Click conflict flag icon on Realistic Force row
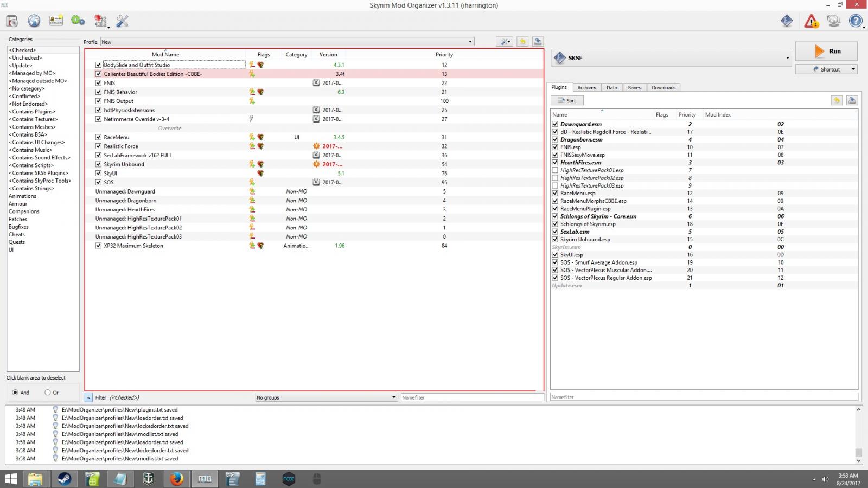The height and width of the screenshot is (488, 868). tap(252, 146)
